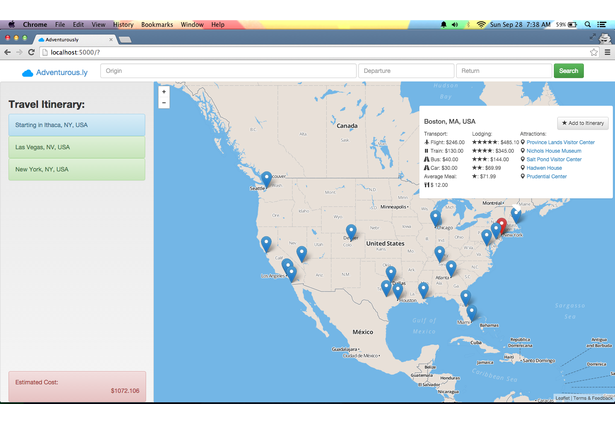615x424 pixels.
Task: Select the New Orleans map marker
Action: [x=423, y=290]
